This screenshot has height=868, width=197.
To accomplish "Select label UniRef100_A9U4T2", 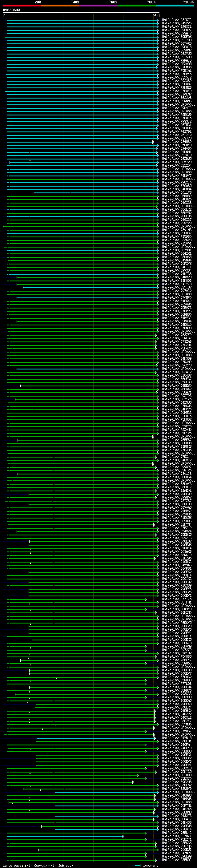I will pyautogui.click(x=177, y=108).
